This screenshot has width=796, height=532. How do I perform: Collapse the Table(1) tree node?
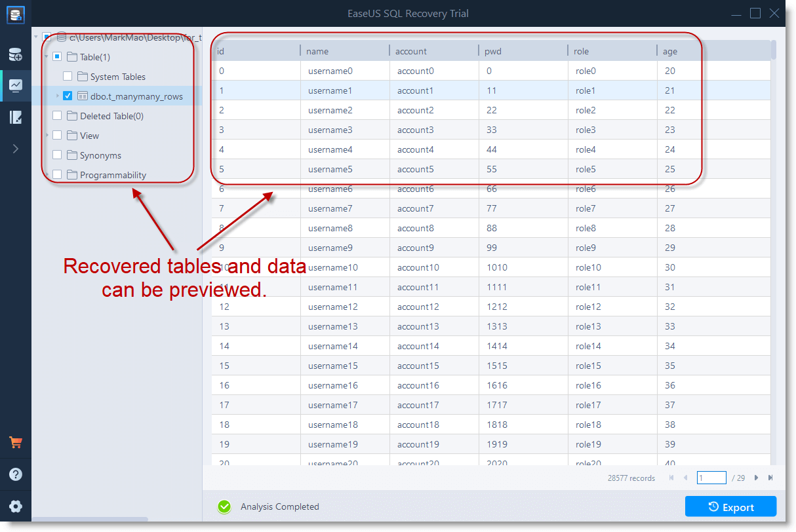[x=47, y=57]
